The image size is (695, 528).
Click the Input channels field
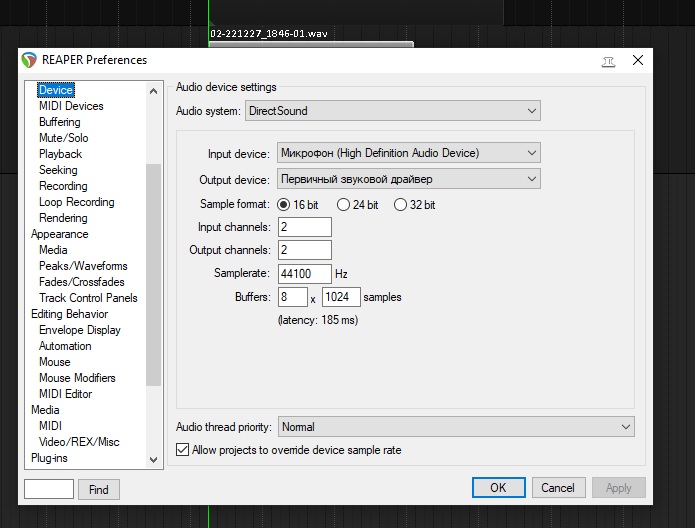pos(305,227)
